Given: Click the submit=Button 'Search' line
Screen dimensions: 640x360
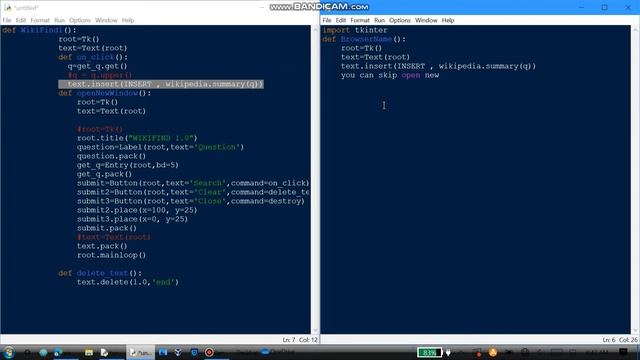Looking at the screenshot, I should tap(193, 183).
